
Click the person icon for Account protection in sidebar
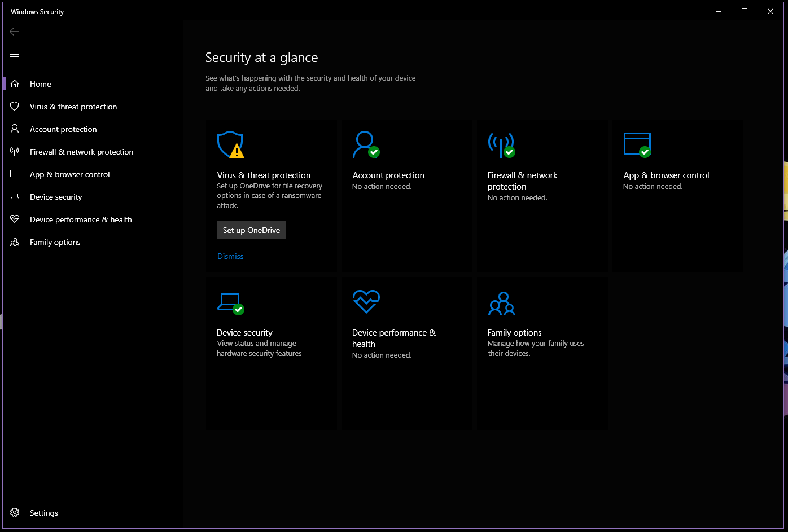click(x=15, y=129)
